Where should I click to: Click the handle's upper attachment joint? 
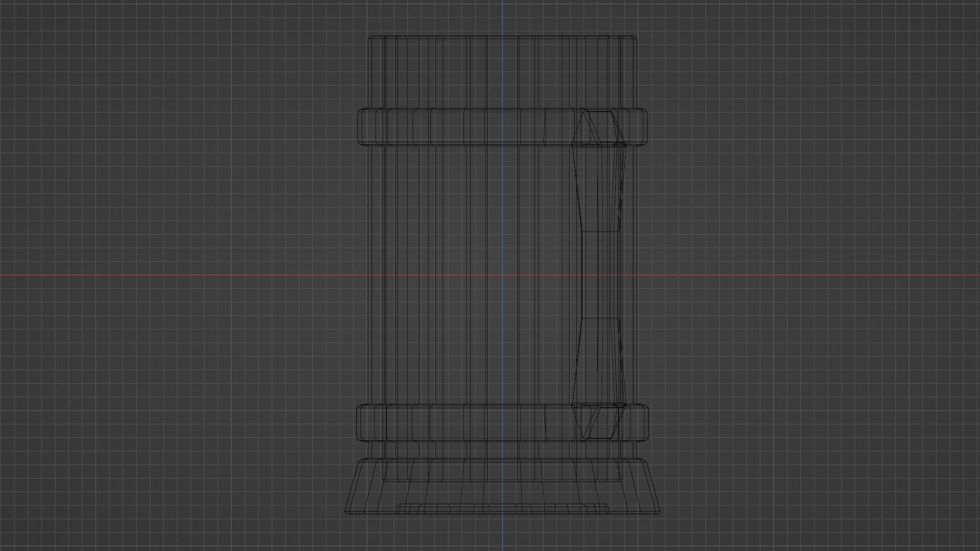[x=598, y=128]
